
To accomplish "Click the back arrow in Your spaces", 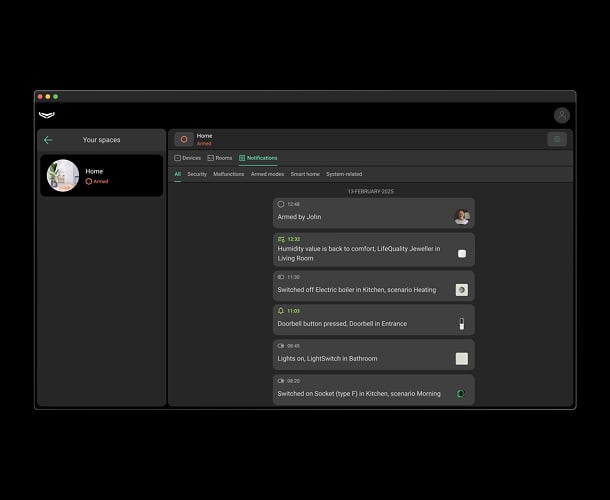I will click(x=48, y=140).
